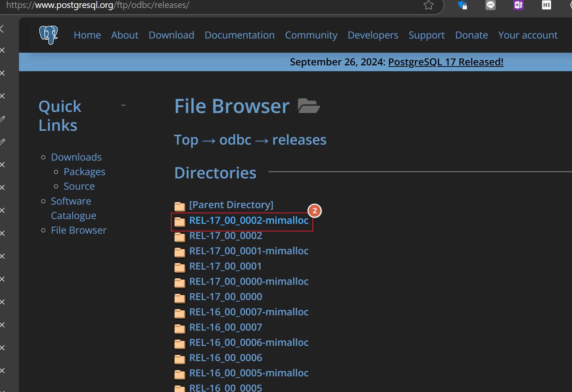This screenshot has height=392, width=572.
Task: Open REL-17_00_0002-mimalloc directory link
Action: click(x=249, y=221)
